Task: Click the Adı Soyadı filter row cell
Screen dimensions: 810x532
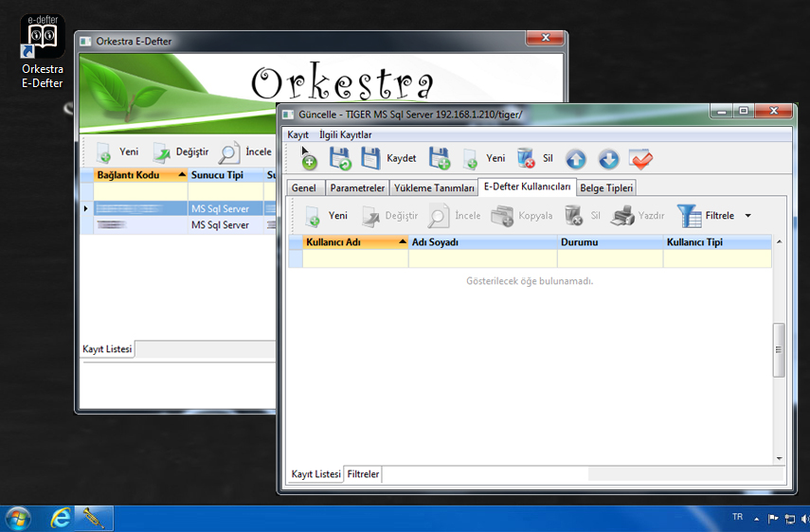Action: (482, 258)
